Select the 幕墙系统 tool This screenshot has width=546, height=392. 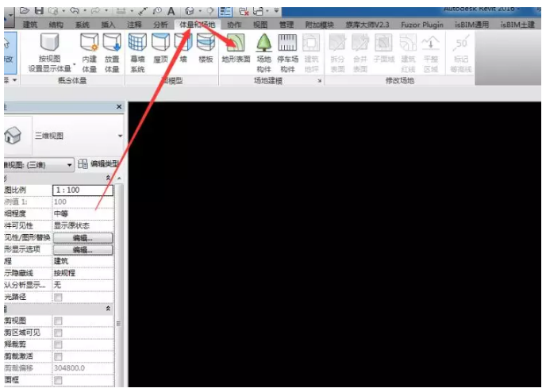(x=137, y=52)
